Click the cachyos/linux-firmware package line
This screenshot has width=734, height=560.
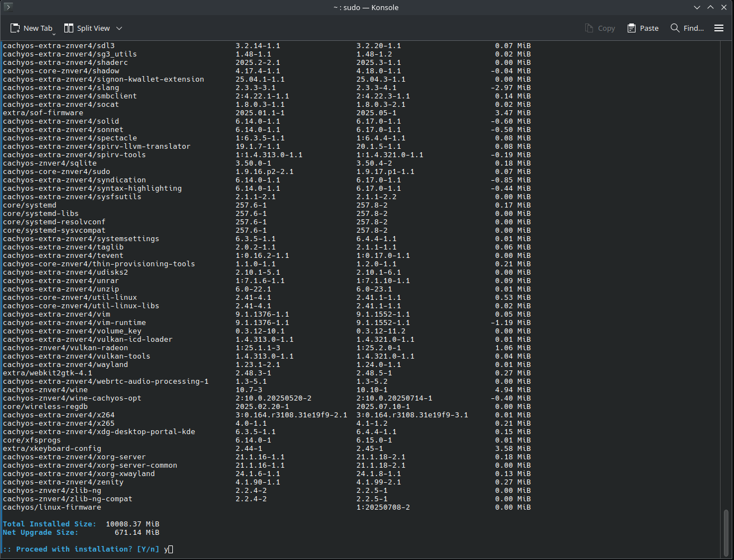coord(52,507)
